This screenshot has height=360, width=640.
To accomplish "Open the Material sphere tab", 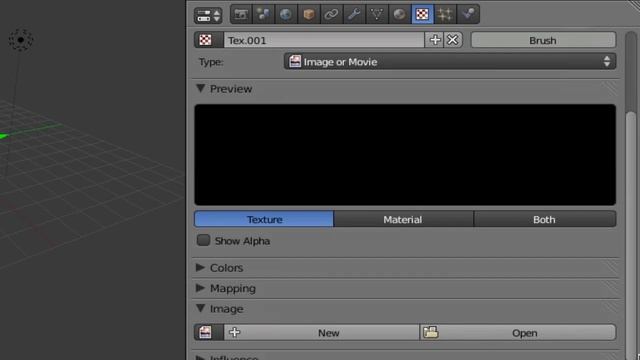I will tap(399, 15).
